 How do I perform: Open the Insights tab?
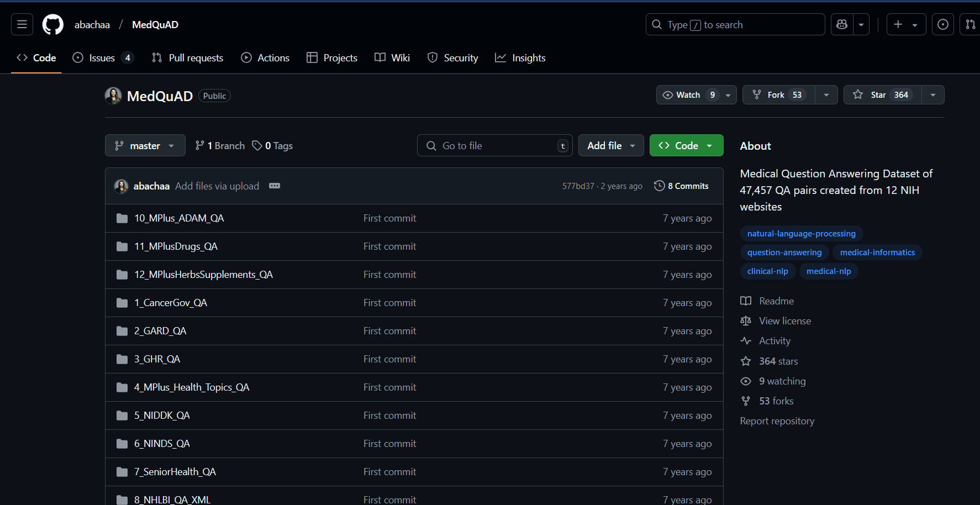520,57
